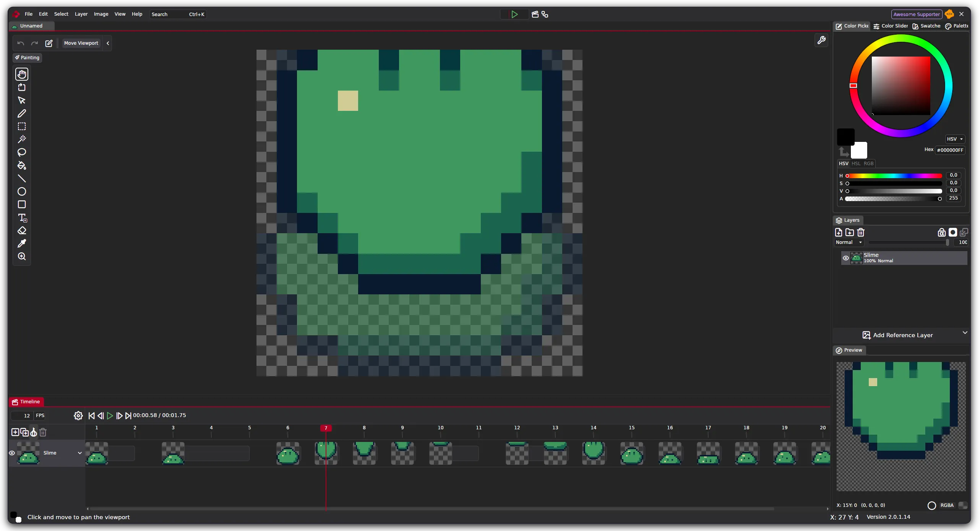This screenshot has width=980, height=531.
Task: Open the RGBA preview channel dropdown
Action: pos(947,505)
